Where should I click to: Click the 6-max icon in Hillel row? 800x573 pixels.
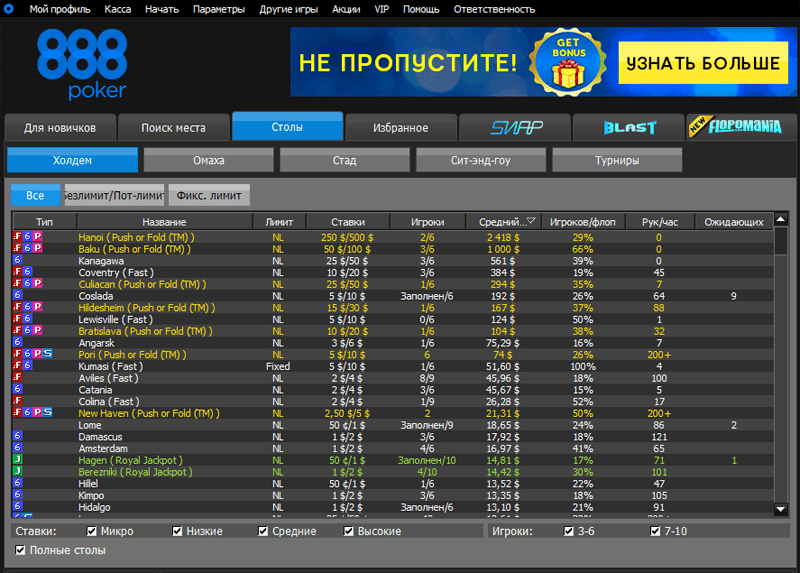pyautogui.click(x=17, y=483)
